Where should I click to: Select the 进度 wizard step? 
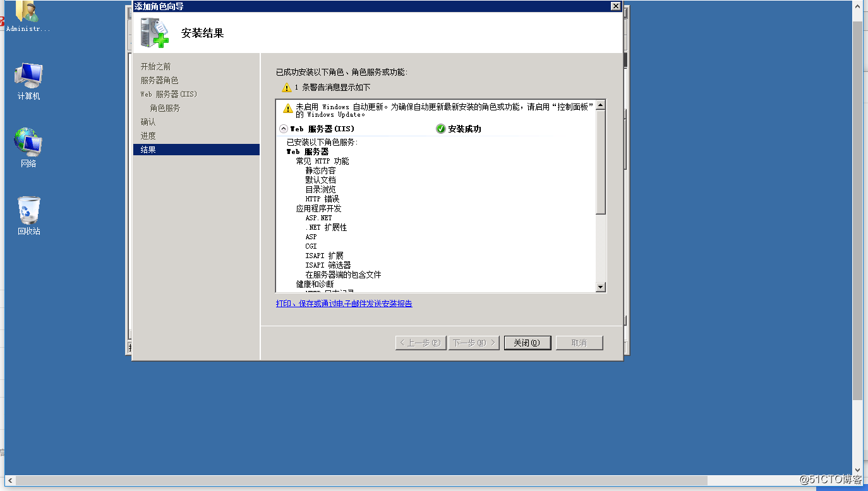click(148, 136)
